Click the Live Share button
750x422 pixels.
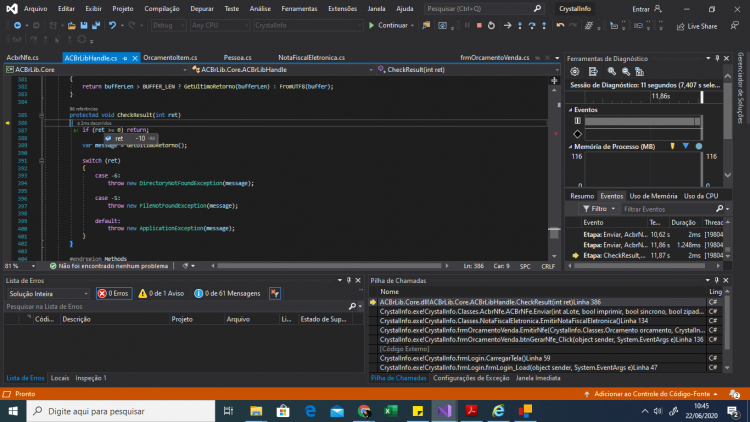click(697, 26)
